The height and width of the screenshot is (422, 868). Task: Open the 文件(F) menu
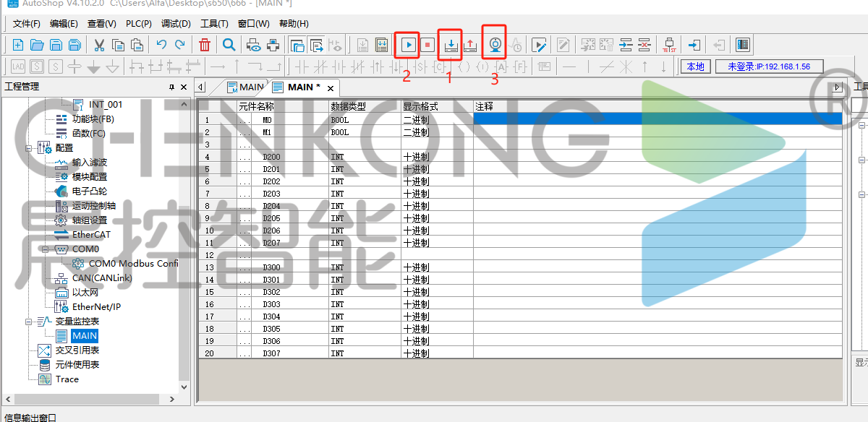27,24
